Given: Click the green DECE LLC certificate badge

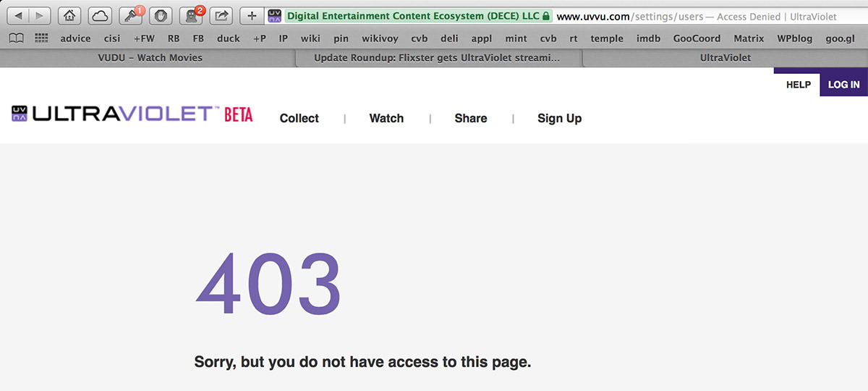Looking at the screenshot, I should (418, 15).
